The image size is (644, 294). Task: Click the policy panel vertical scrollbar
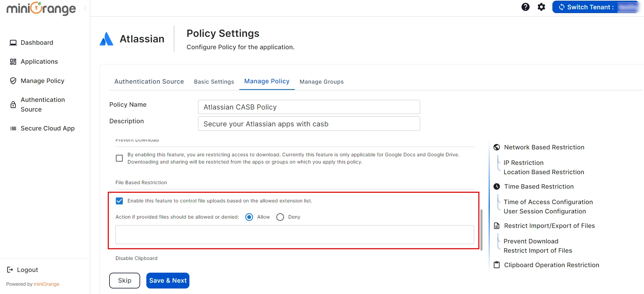pos(481,230)
